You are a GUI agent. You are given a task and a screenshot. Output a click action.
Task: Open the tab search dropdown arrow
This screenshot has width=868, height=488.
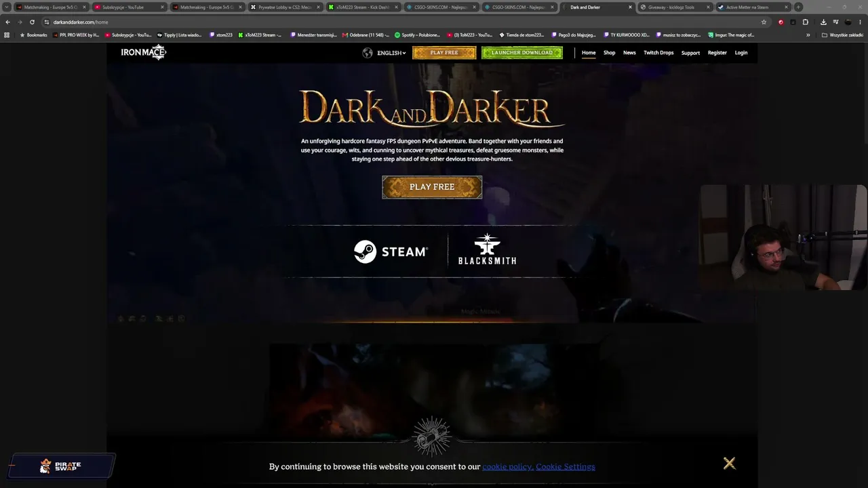(7, 7)
